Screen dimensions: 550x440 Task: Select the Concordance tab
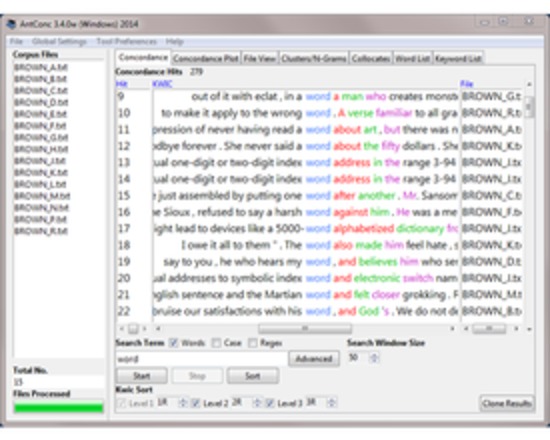coord(143,58)
